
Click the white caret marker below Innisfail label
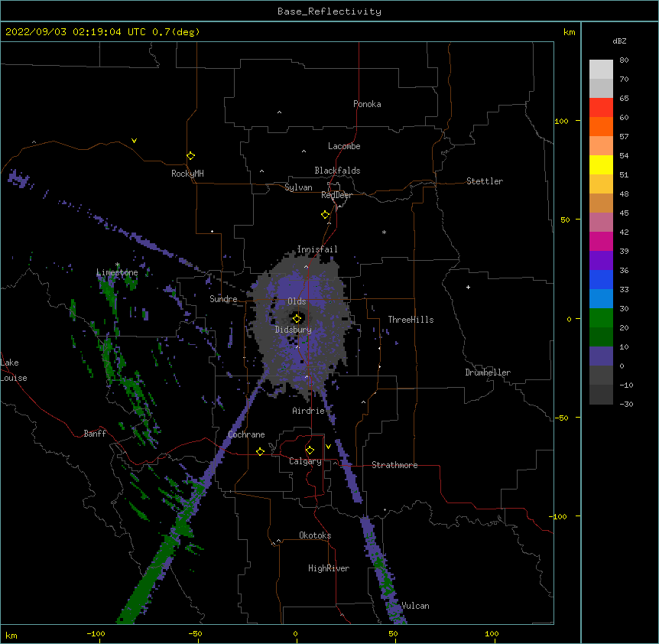click(306, 267)
